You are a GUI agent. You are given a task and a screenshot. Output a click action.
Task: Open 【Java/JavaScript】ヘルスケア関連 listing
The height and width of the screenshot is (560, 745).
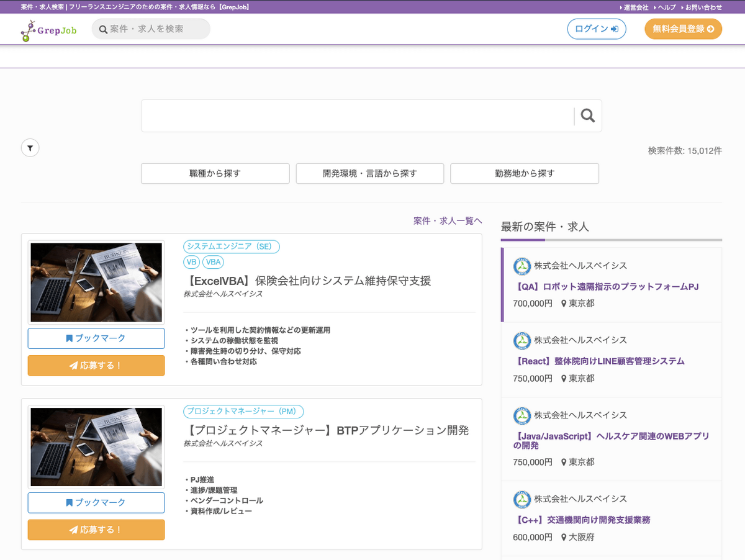click(611, 441)
